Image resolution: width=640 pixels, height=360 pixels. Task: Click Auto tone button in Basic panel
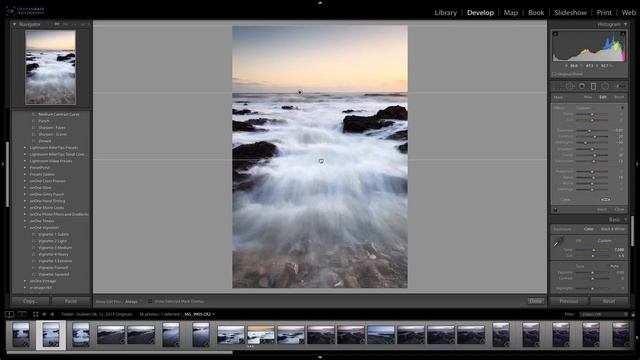pos(615,266)
